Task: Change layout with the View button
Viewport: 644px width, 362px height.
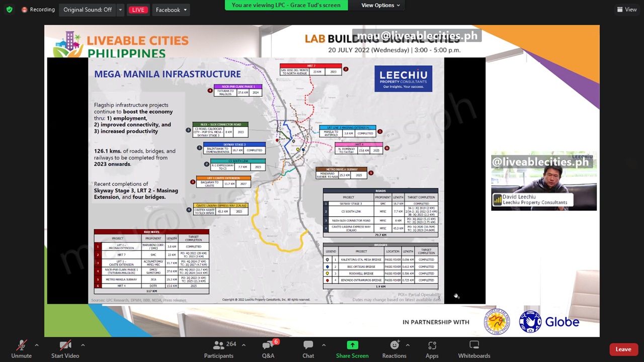Action: pyautogui.click(x=626, y=10)
